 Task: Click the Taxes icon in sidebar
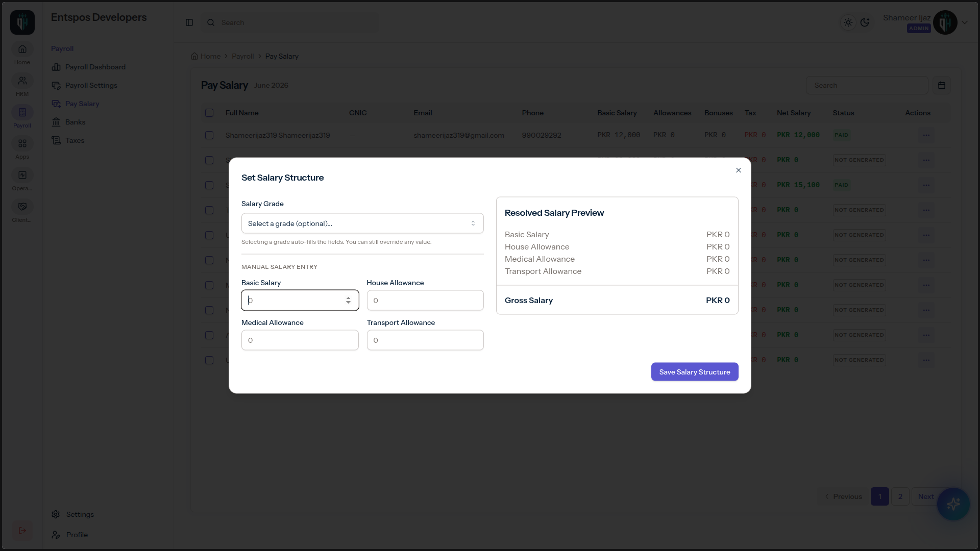56,140
